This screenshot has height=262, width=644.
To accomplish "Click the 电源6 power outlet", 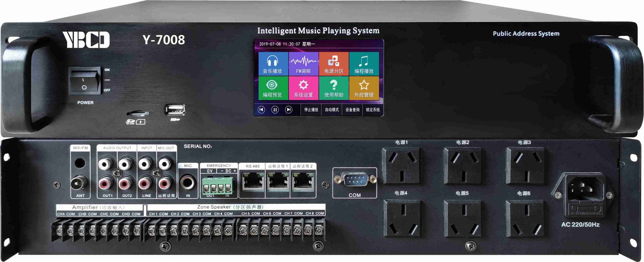I will pyautogui.click(x=525, y=218).
